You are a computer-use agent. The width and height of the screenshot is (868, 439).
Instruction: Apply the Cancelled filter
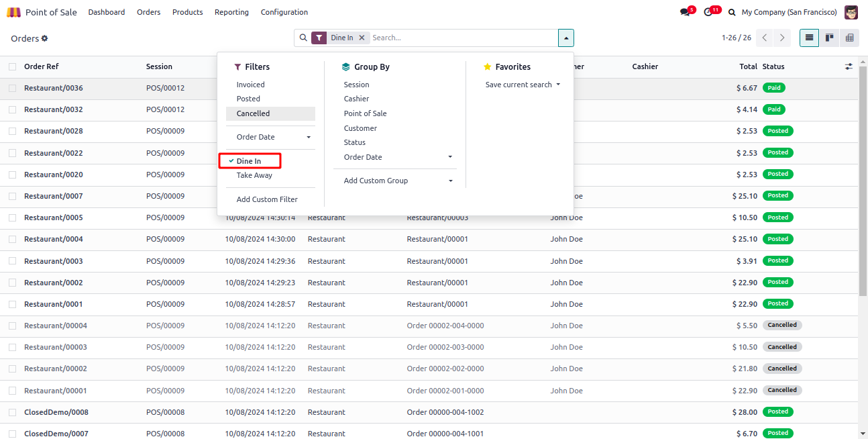[270, 113]
